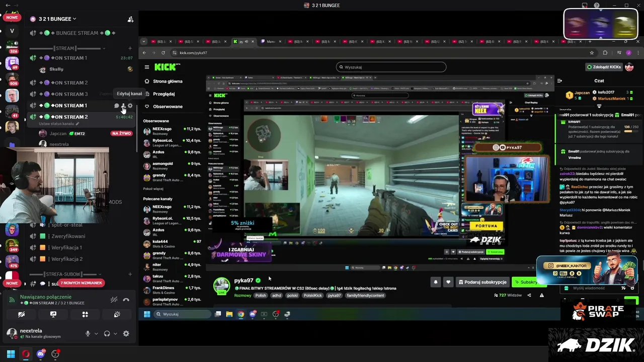Image resolution: width=644 pixels, height=362 pixels.
Task: Open chat bubble for ON STREAM 1 channel
Action: (x=116, y=106)
